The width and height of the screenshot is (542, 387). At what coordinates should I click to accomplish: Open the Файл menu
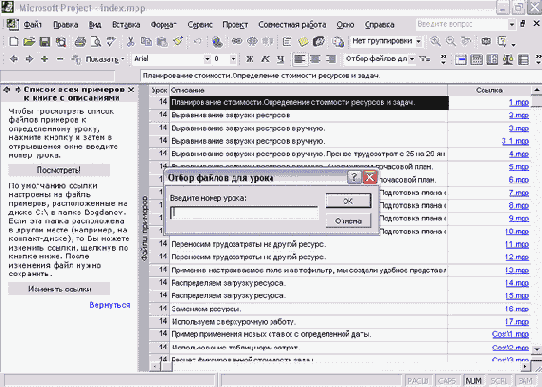32,25
